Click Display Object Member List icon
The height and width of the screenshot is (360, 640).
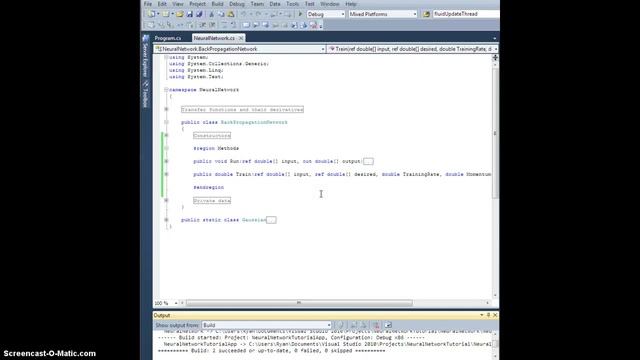pyautogui.click(x=151, y=25)
